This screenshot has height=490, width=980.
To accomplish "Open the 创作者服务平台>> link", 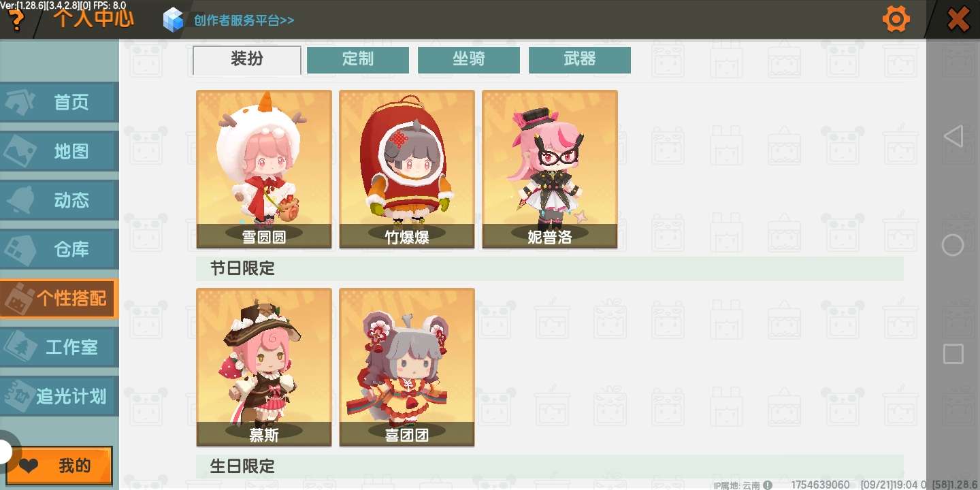I will tap(244, 20).
